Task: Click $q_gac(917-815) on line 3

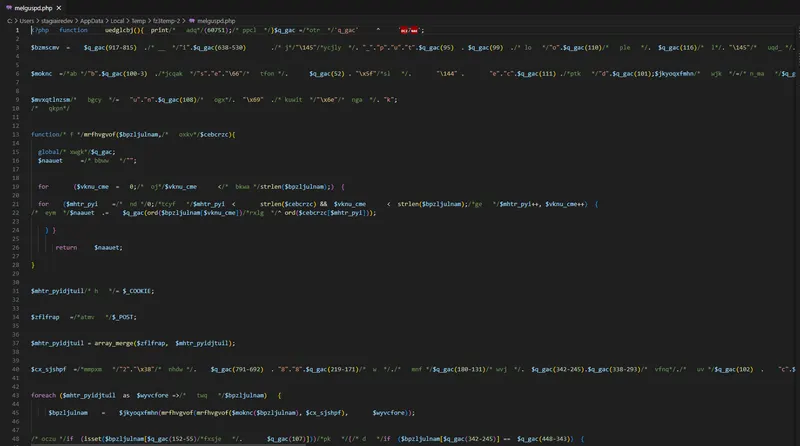Action: tap(110, 47)
